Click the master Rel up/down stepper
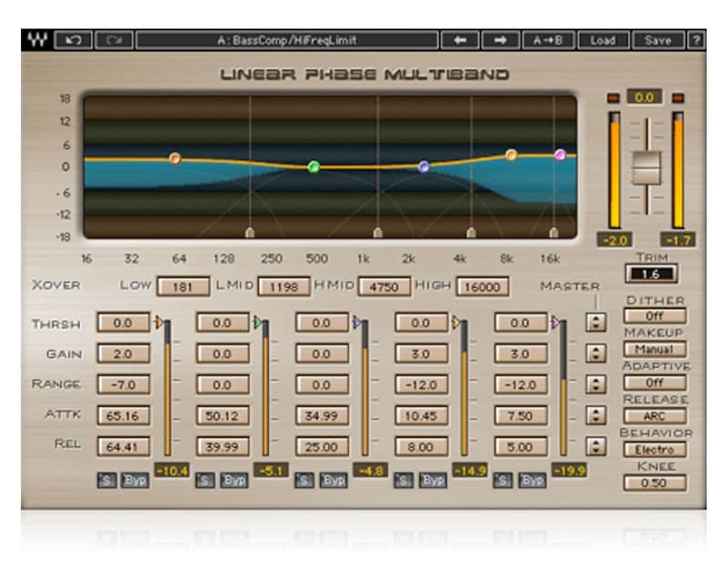 tap(596, 446)
